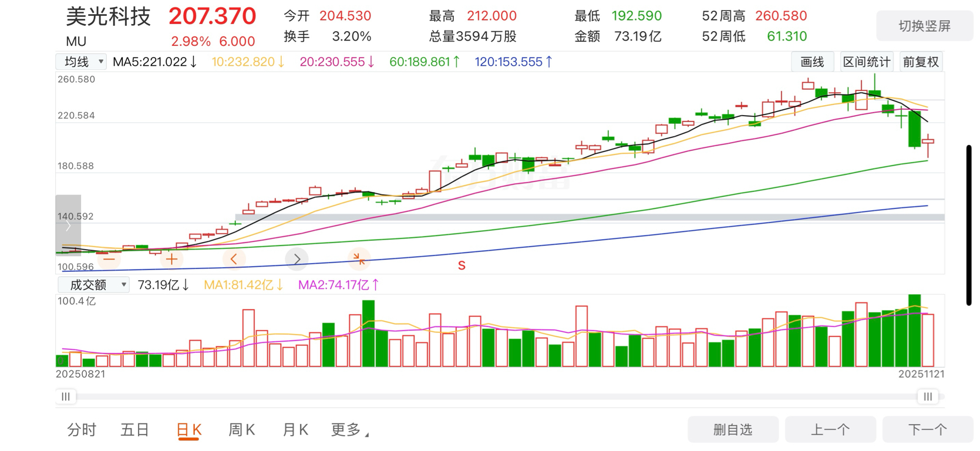This screenshot has height=451, width=980.
Task: Click the ticker symbol MU
Action: [x=76, y=42]
